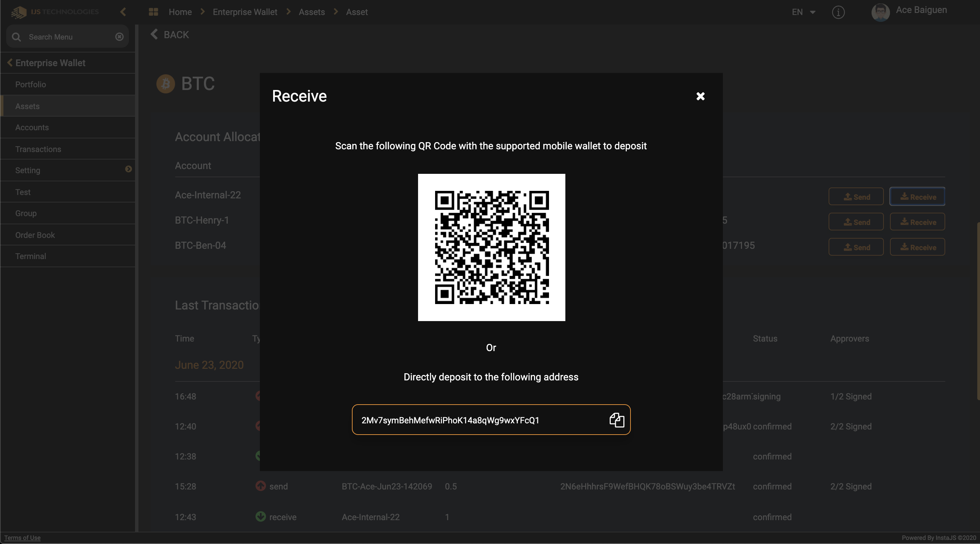Click the page vertical scrollbar
Image resolution: width=980 pixels, height=544 pixels.
click(x=977, y=312)
